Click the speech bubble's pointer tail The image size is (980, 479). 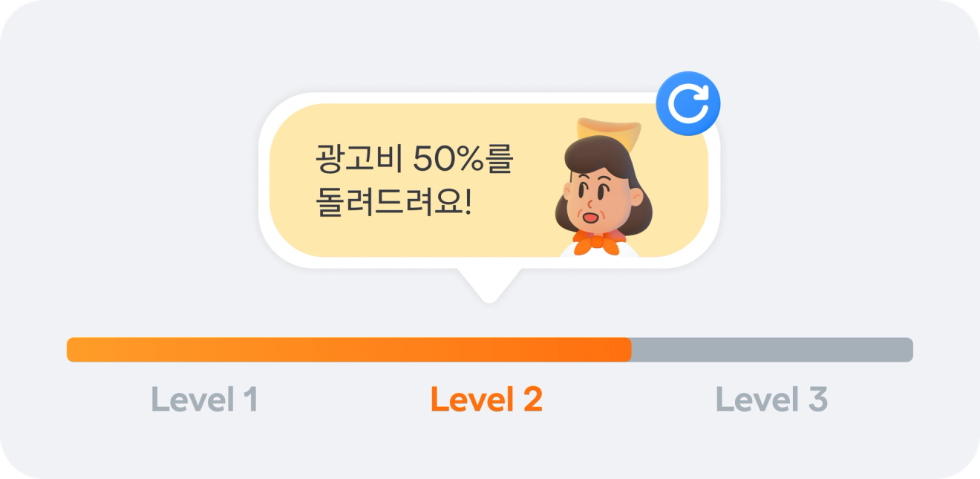[489, 285]
